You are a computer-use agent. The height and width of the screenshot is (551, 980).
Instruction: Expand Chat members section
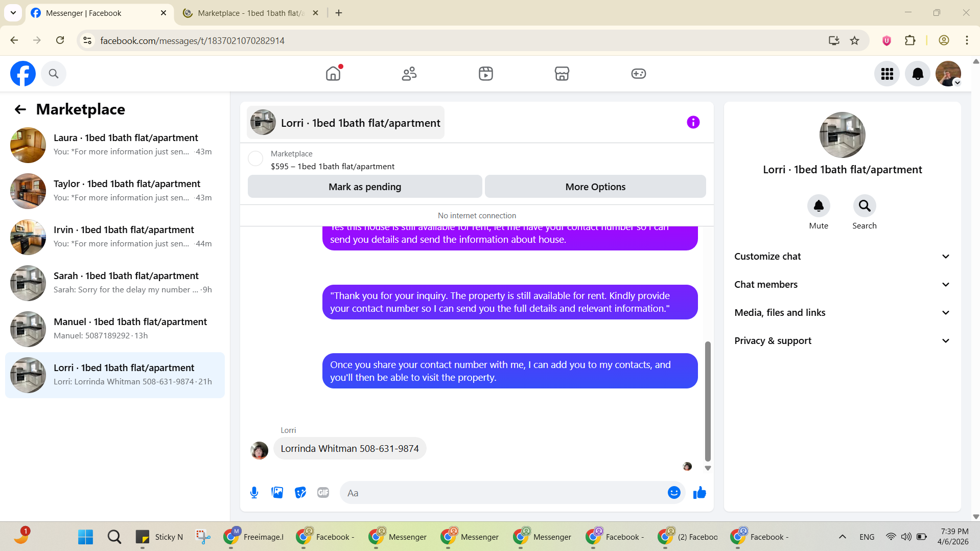point(843,285)
